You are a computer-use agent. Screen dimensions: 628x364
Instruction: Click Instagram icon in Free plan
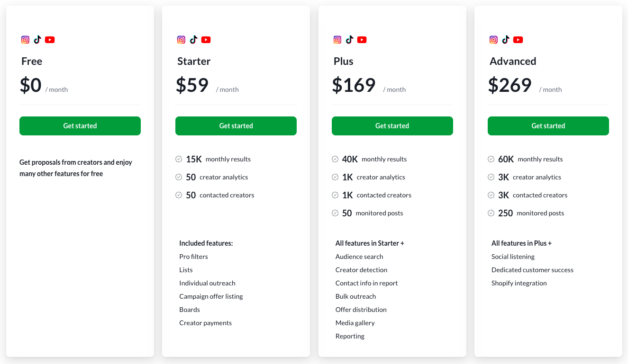coord(26,40)
